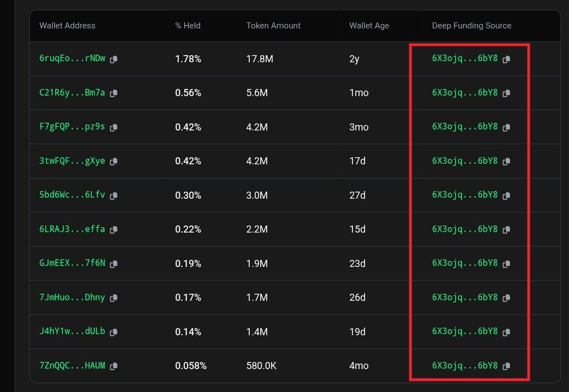Select the 1.78% held value
The width and height of the screenshot is (569, 392).
[188, 59]
